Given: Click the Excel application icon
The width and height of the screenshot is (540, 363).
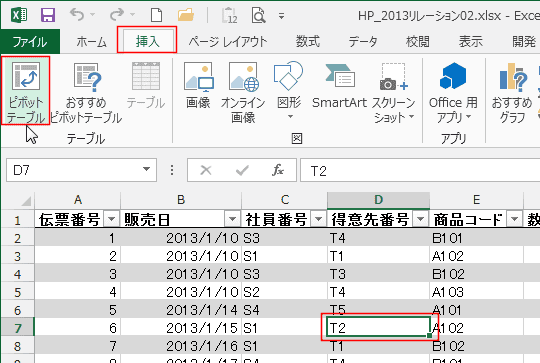Looking at the screenshot, I should 19,15.
